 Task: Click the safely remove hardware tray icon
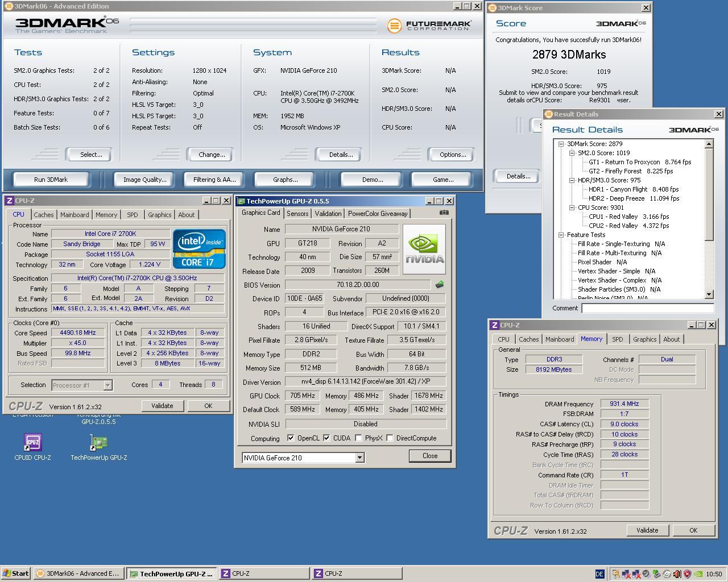(656, 574)
